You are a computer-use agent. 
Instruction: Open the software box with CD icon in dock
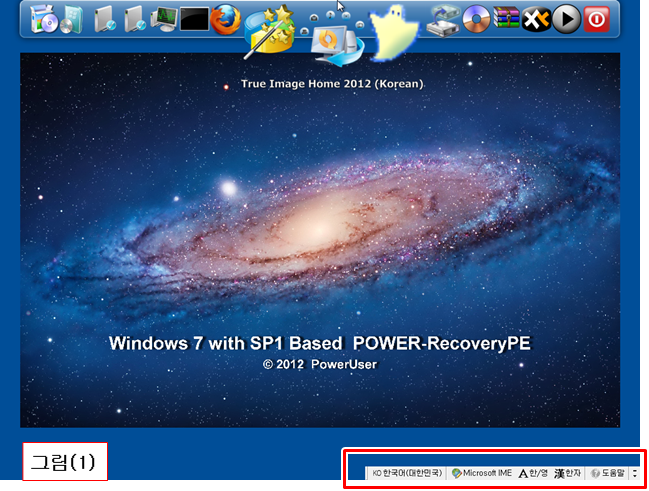44,19
